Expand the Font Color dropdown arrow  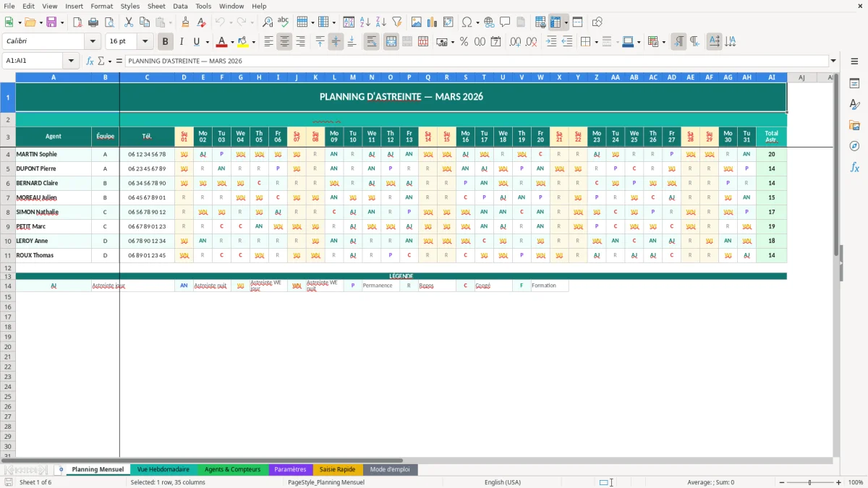pyautogui.click(x=232, y=42)
